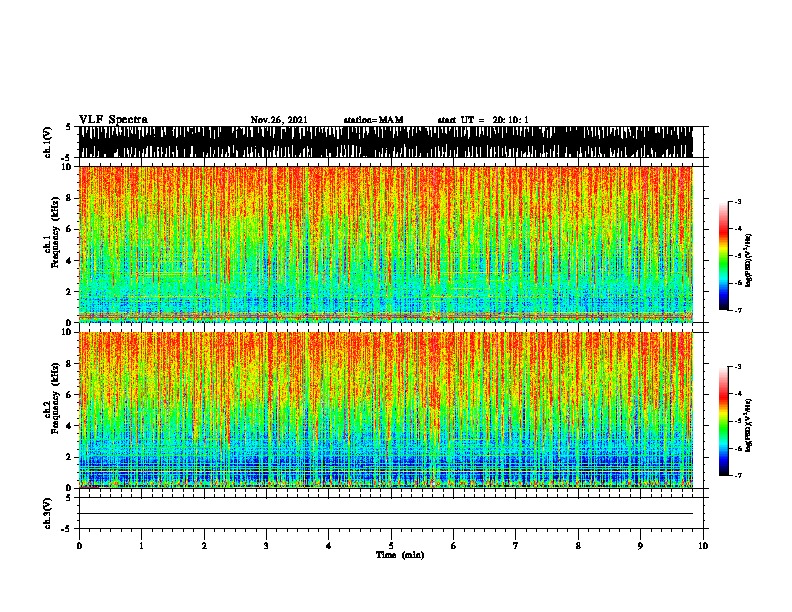This screenshot has height=612, width=792.
Task: Click the time axis tick '2'
Action: 204,546
